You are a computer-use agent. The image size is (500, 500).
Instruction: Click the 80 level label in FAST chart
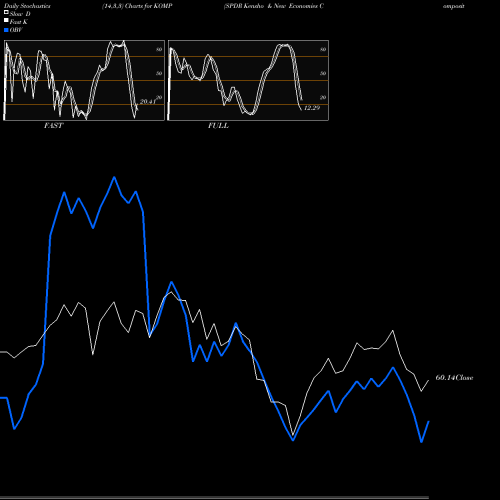(x=159, y=49)
